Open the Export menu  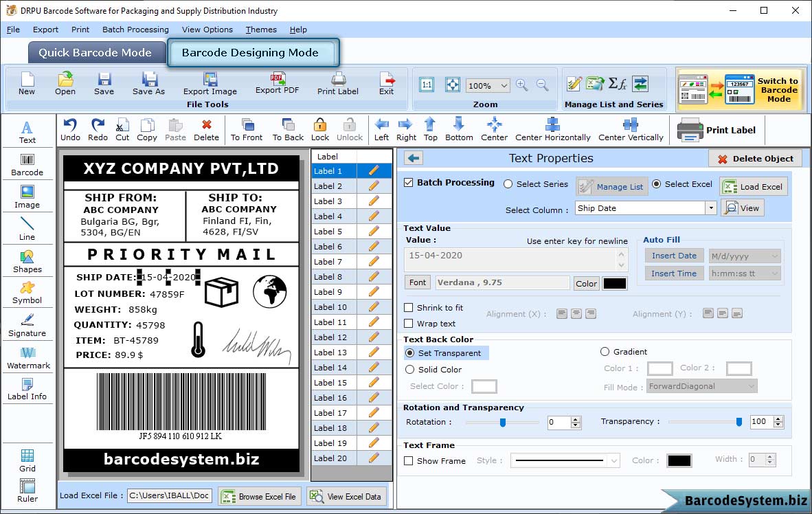45,30
